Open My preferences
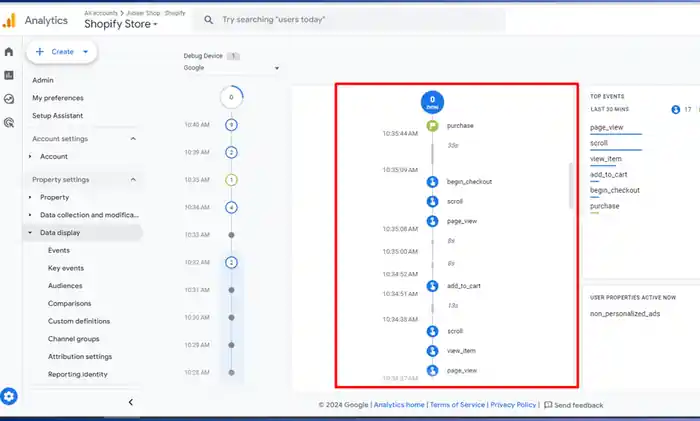This screenshot has height=421, width=700. pyautogui.click(x=58, y=98)
